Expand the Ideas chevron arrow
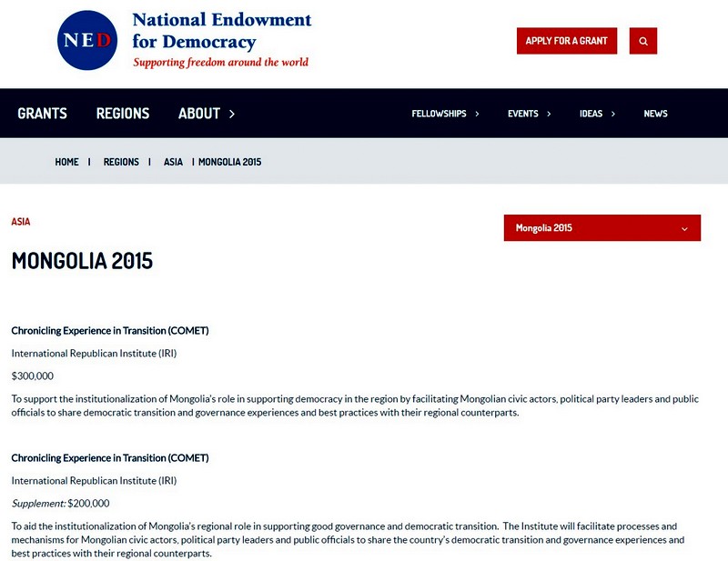This screenshot has height=561, width=728. pos(612,114)
